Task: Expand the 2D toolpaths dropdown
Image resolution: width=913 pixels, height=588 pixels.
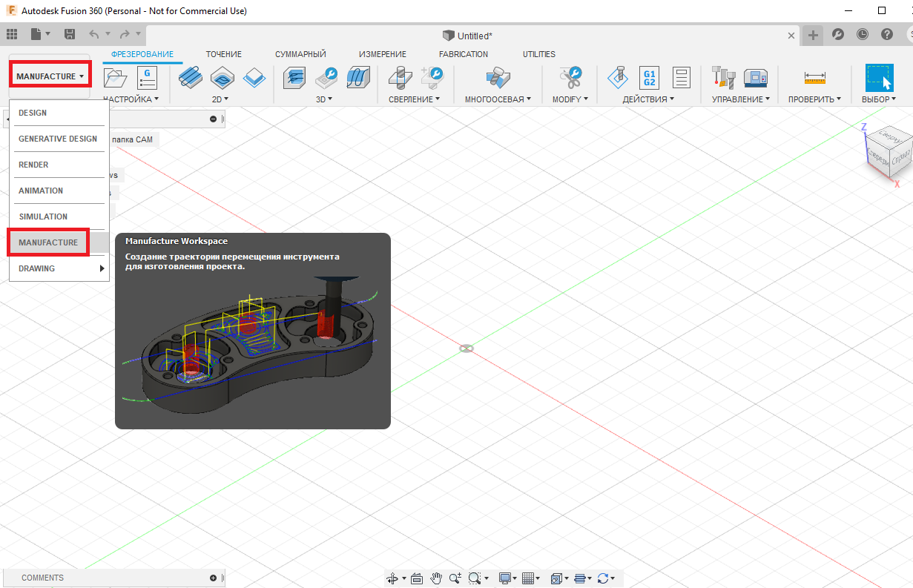Action: pos(220,99)
